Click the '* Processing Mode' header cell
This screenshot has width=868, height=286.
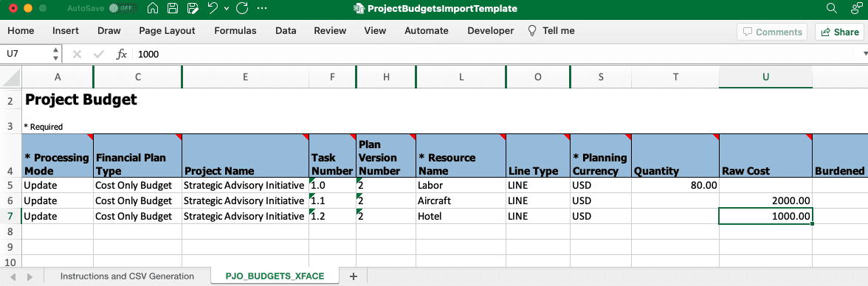click(x=58, y=156)
